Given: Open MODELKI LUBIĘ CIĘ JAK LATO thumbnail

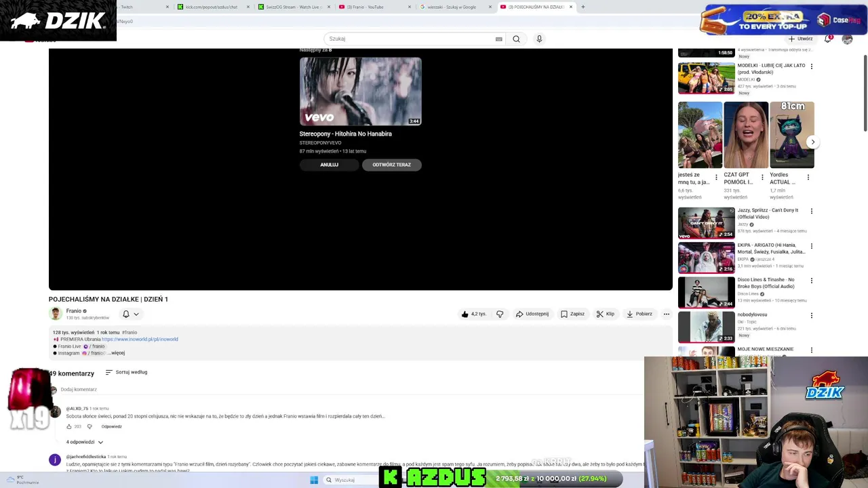Looking at the screenshot, I should click(x=706, y=78).
